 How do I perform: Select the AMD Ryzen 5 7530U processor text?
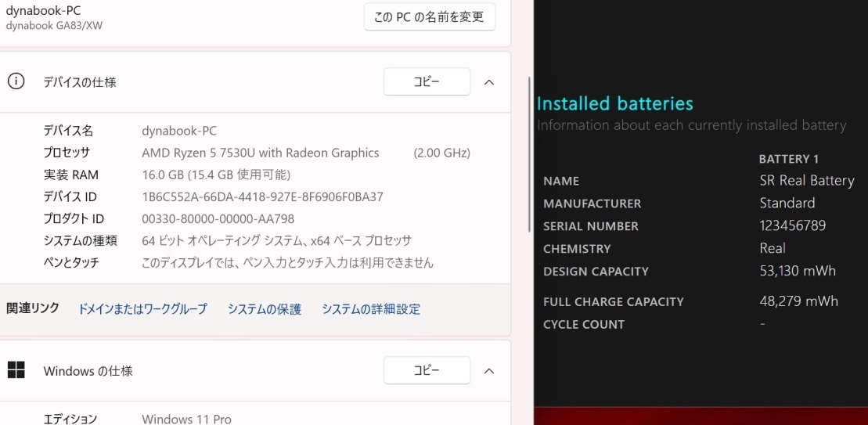261,153
